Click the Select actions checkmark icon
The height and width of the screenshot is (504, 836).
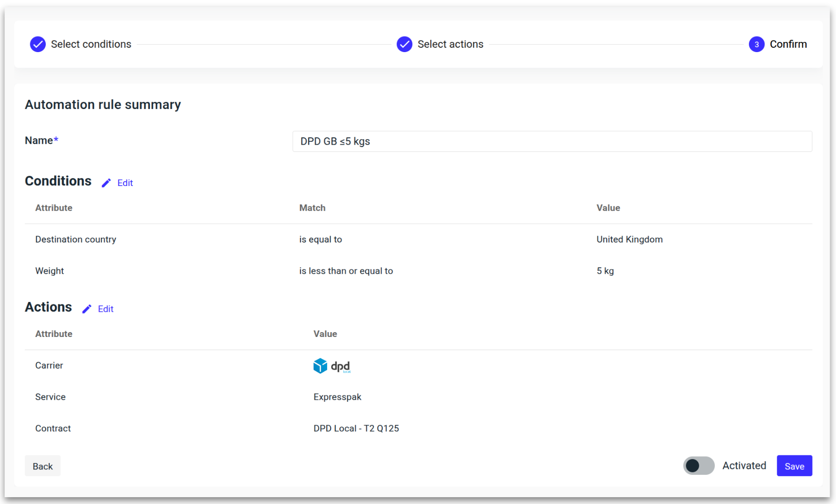coord(404,44)
